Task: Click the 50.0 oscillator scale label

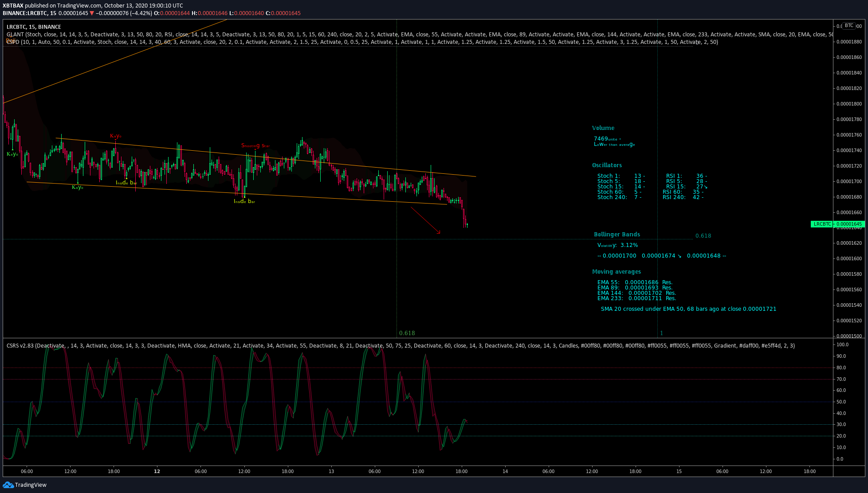Action: click(841, 402)
